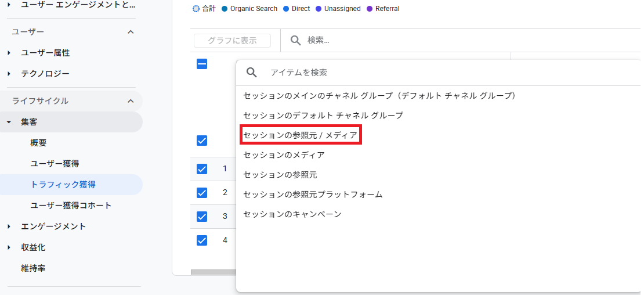Toggle the 合計 legend circle icon
644x295 pixels.
tap(196, 9)
